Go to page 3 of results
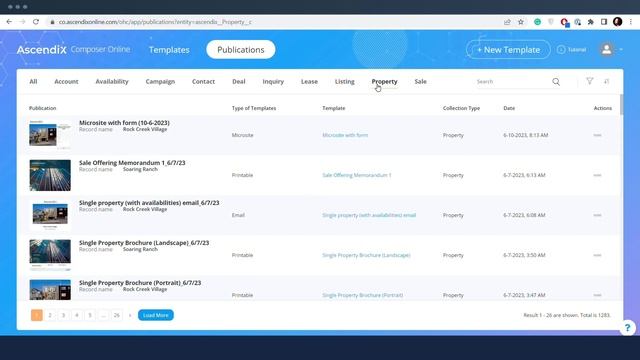The height and width of the screenshot is (360, 640). [x=63, y=315]
